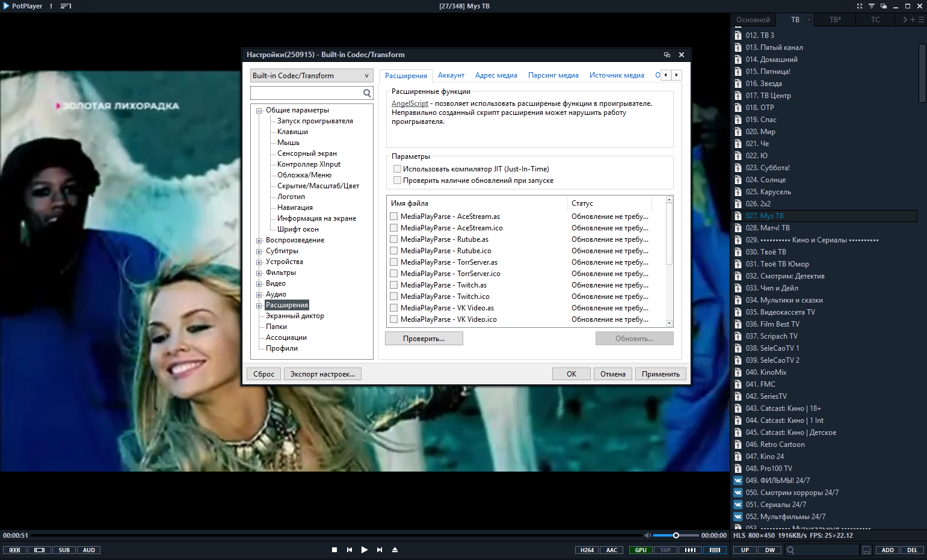Mute audio via speaker icon
Viewport: 927px width, 560px height.
click(x=647, y=535)
